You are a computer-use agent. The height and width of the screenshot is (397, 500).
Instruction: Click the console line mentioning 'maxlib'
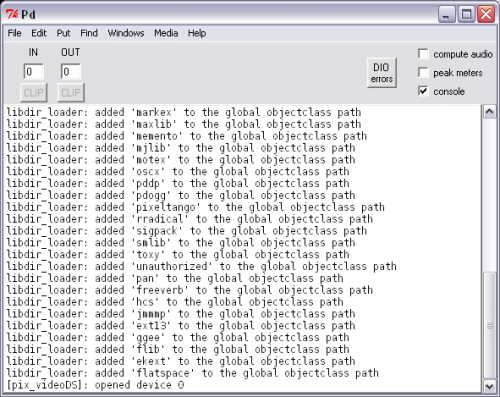(184, 124)
